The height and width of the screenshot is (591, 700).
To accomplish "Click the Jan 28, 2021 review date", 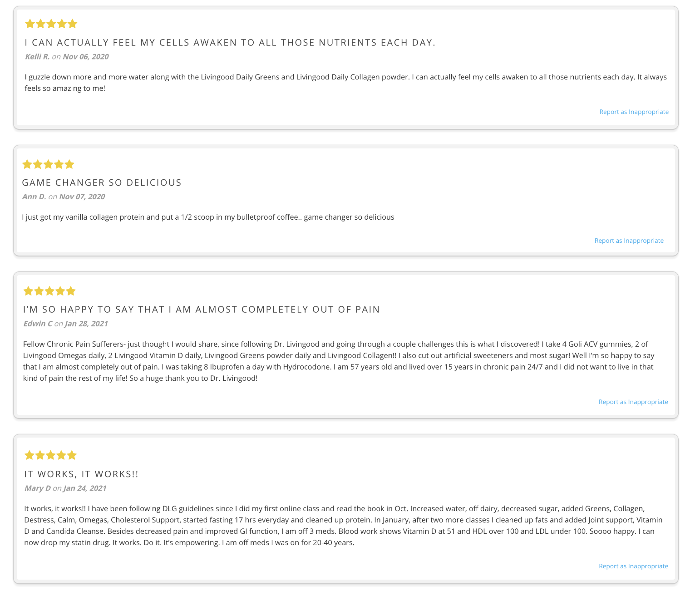I will 86,324.
